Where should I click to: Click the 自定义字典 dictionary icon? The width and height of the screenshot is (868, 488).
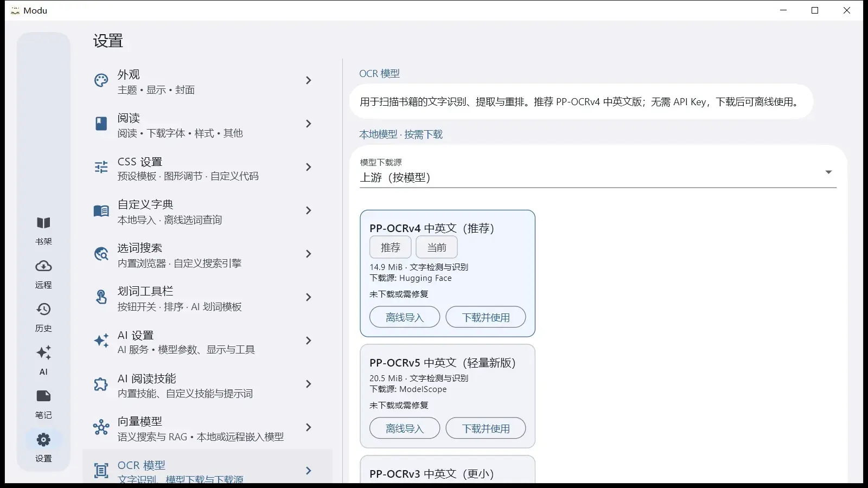(x=101, y=210)
